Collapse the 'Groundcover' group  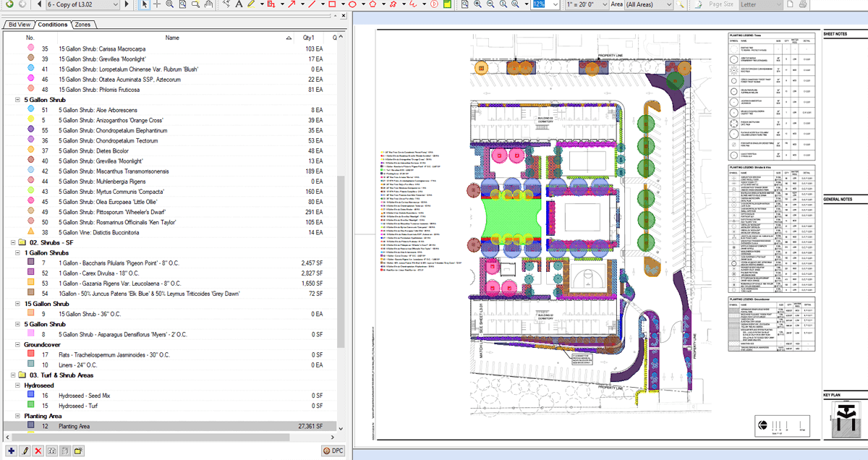pos(17,345)
